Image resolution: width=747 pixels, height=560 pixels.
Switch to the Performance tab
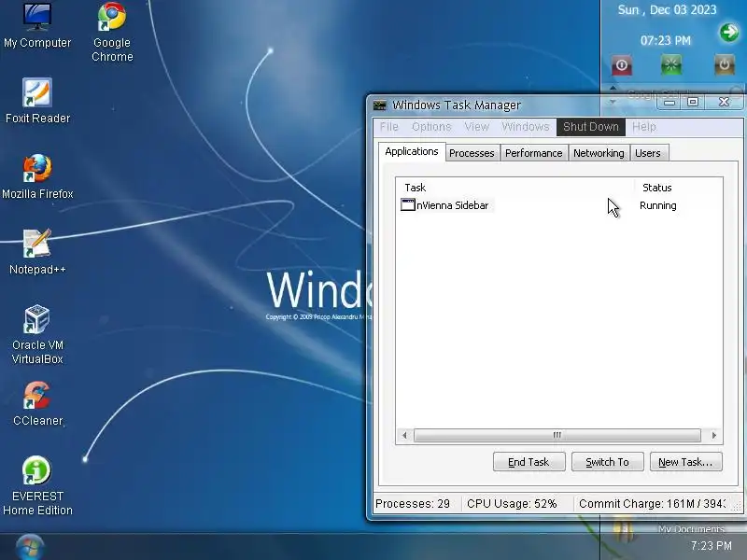[x=533, y=153]
